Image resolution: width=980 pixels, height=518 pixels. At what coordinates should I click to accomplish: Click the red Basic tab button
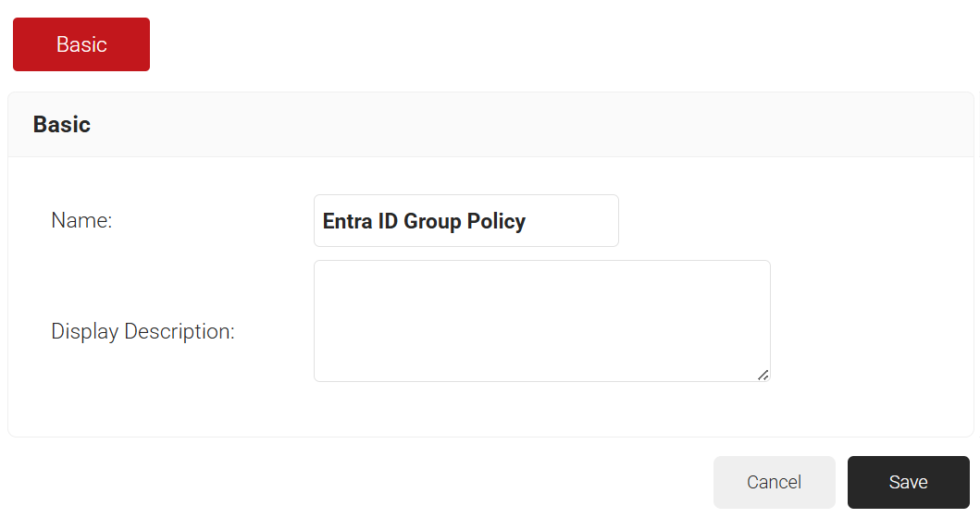tap(81, 44)
